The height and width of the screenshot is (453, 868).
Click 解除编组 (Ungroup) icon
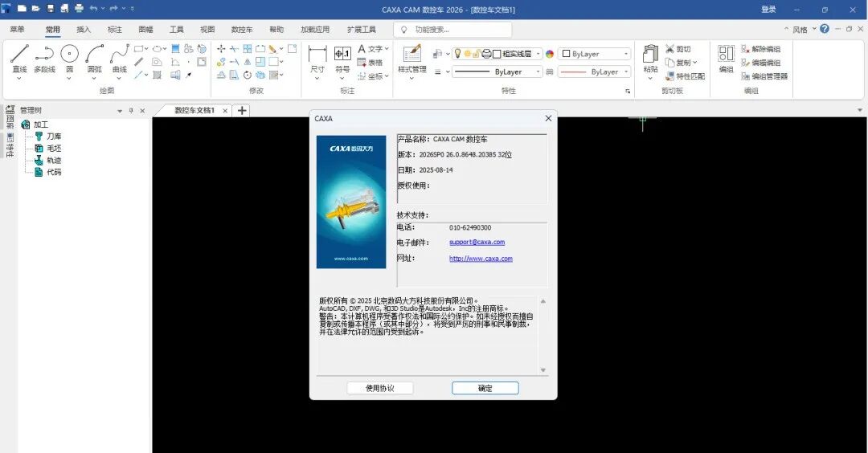pos(760,49)
